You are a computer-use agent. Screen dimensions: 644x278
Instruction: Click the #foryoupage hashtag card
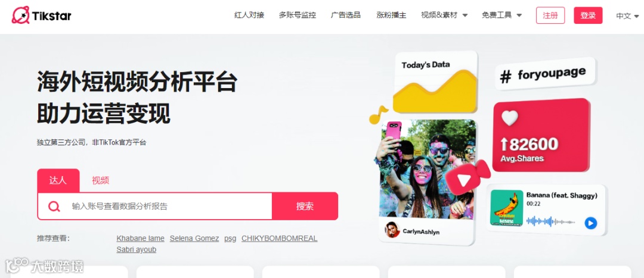[546, 74]
